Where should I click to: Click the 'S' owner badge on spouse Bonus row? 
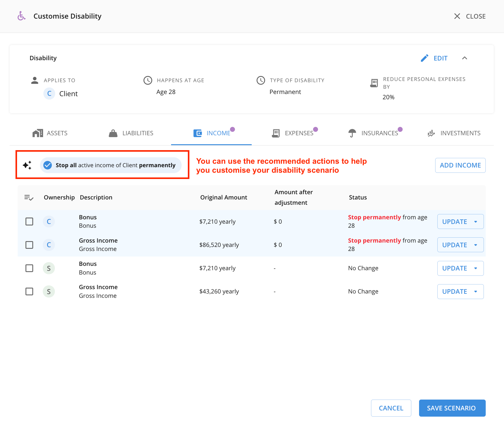click(x=49, y=268)
